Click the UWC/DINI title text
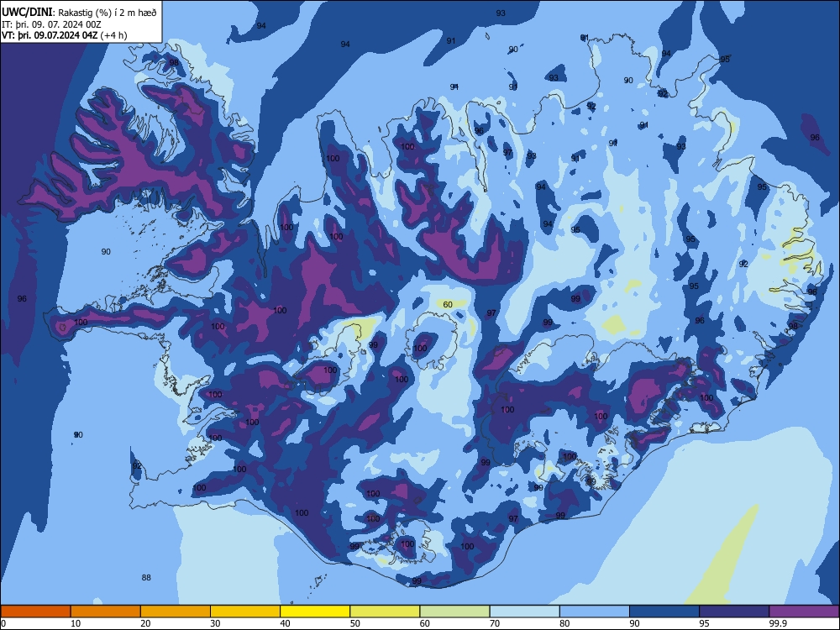The width and height of the screenshot is (840, 630). point(27,13)
